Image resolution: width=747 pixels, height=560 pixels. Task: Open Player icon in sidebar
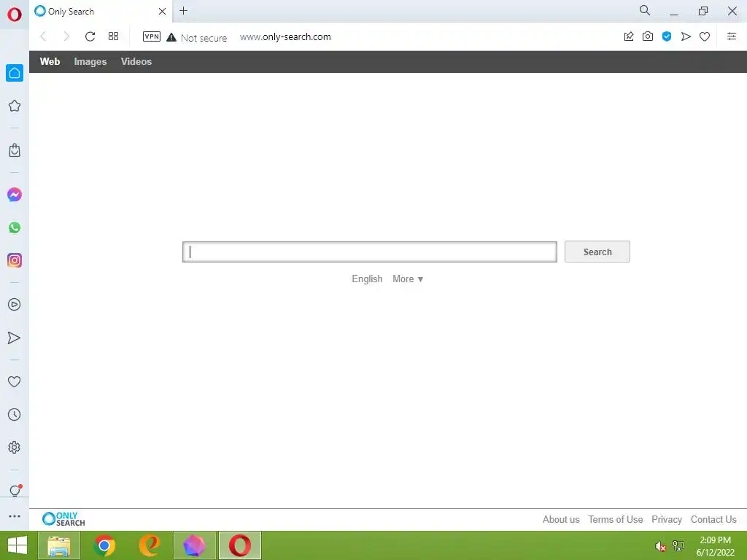(x=15, y=304)
